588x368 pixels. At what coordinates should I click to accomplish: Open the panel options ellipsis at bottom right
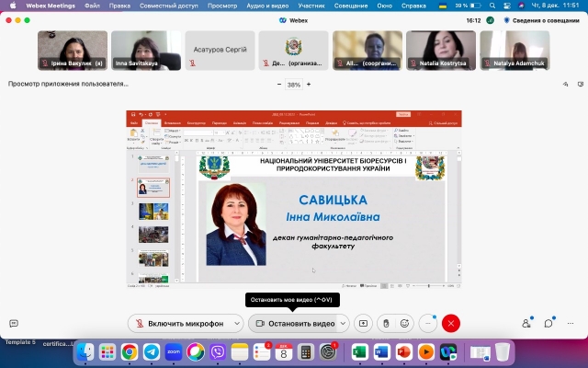pyautogui.click(x=571, y=323)
